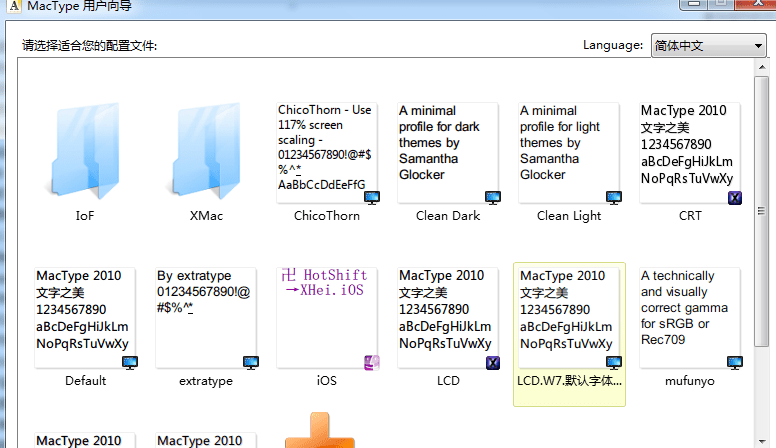Viewport: 776px width, 448px height.
Task: Select the CRT profile preview
Action: 690,153
